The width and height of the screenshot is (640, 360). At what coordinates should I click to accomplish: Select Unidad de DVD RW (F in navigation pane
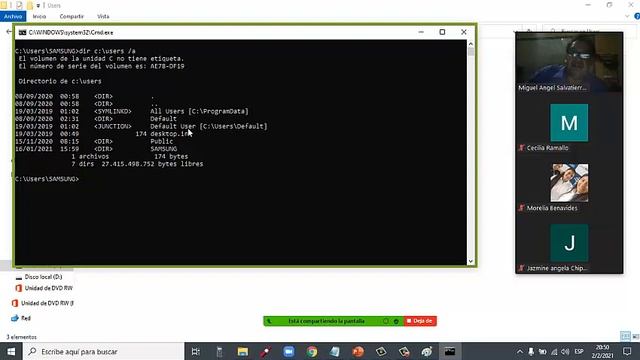point(43,303)
